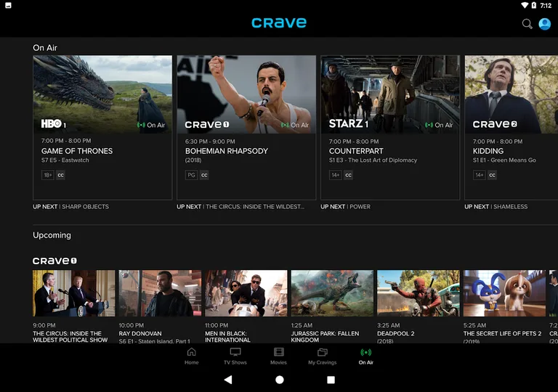Click the KIDDING title

pos(488,151)
